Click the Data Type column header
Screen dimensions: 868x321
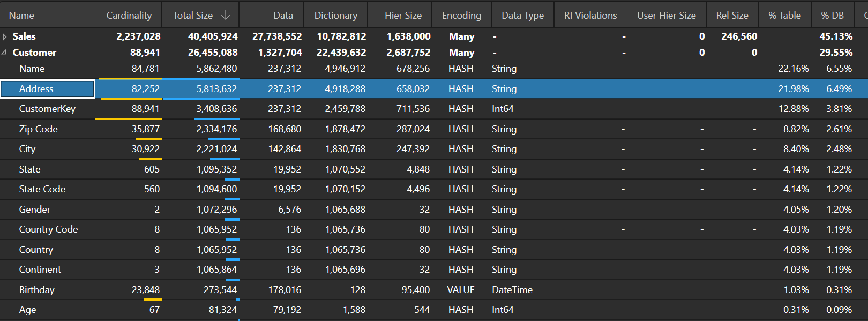[x=522, y=16]
